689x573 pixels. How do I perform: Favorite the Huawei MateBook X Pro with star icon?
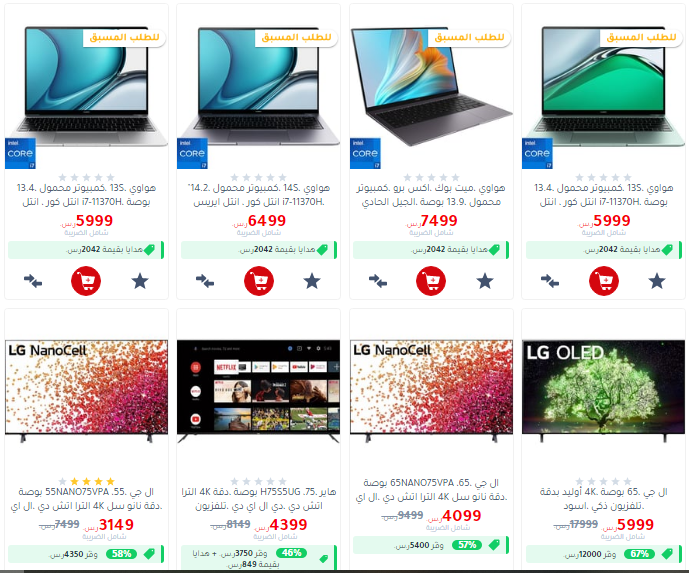(x=485, y=281)
